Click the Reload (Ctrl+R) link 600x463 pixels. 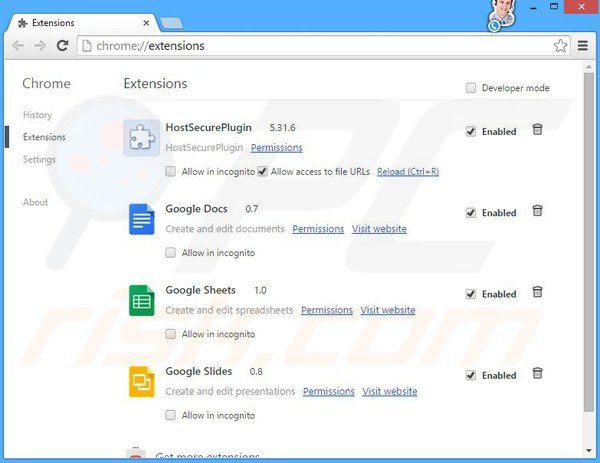pos(407,171)
